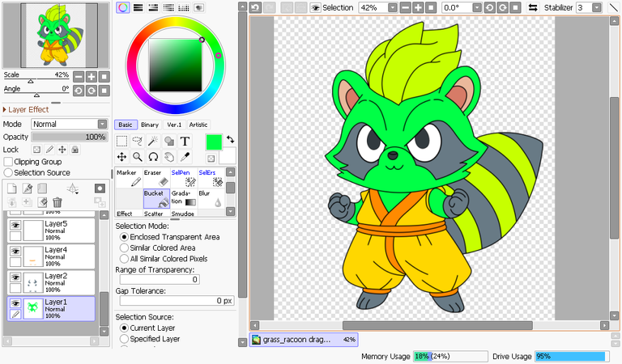Switch to the Artistic brush tab
Screen dimensions: 622x364
click(198, 125)
